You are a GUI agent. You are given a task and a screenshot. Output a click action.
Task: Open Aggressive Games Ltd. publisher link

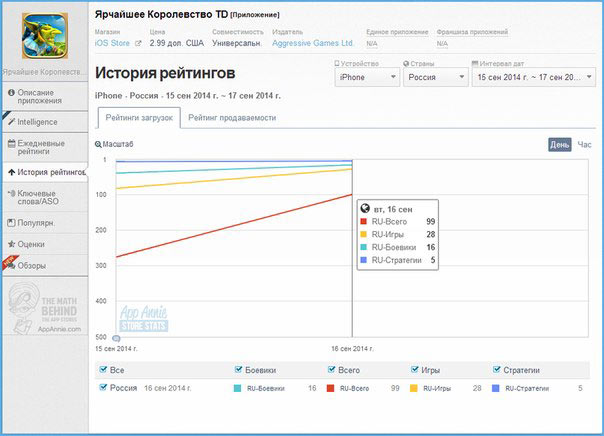click(x=313, y=43)
